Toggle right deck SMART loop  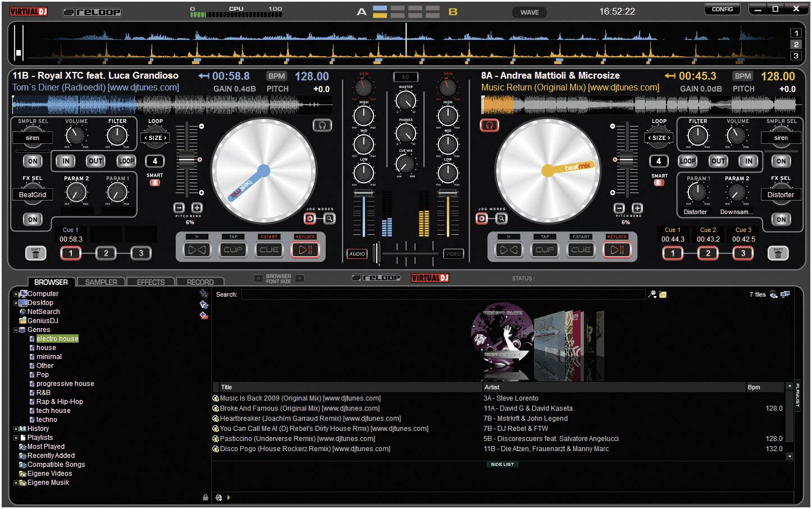[x=659, y=183]
